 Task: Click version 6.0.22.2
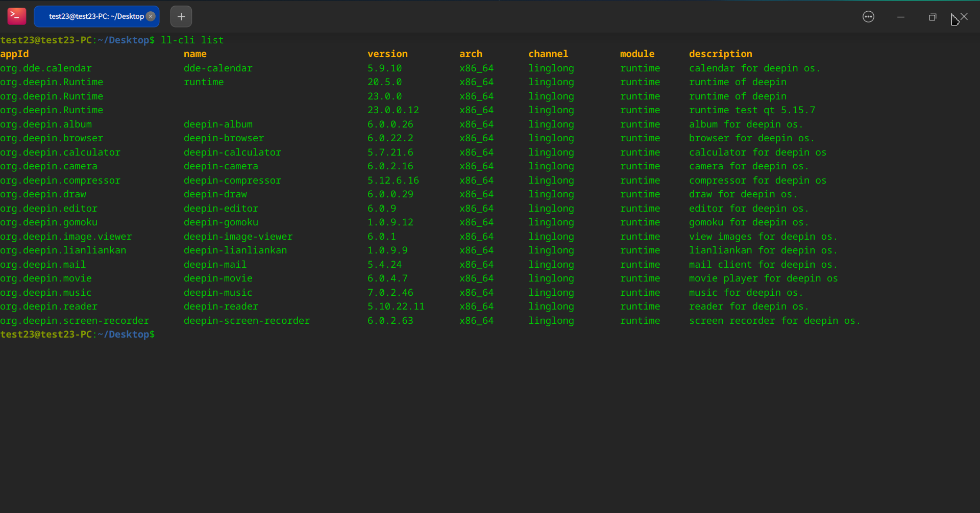(x=390, y=138)
